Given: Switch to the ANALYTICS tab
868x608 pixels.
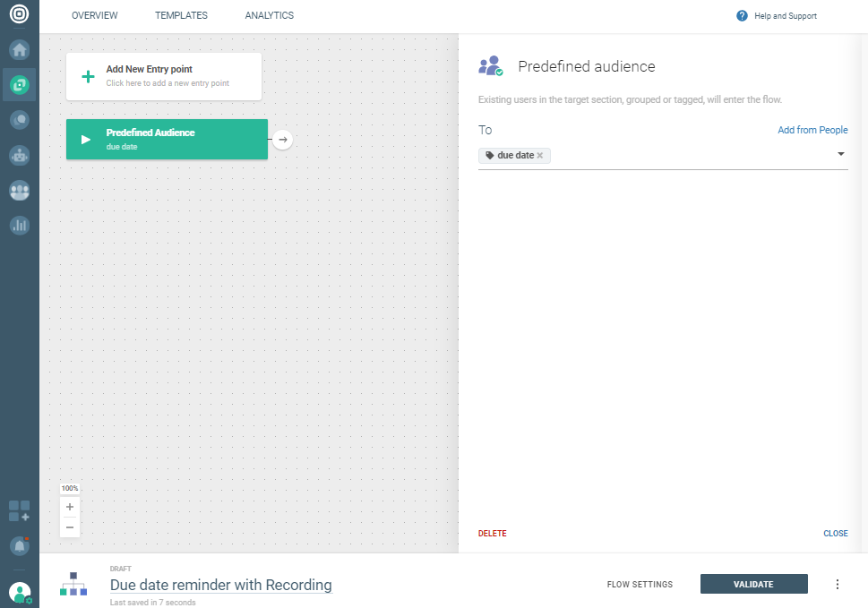Looking at the screenshot, I should click(x=270, y=15).
